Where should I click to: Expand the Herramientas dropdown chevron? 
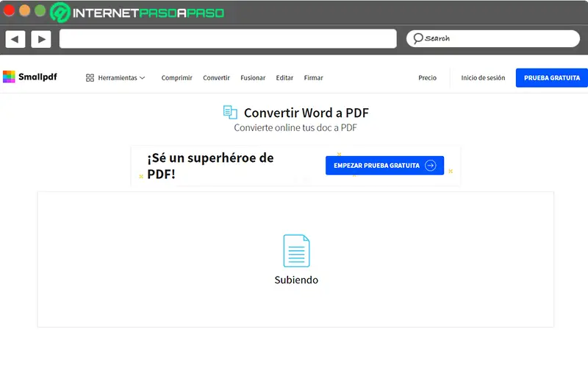click(142, 78)
